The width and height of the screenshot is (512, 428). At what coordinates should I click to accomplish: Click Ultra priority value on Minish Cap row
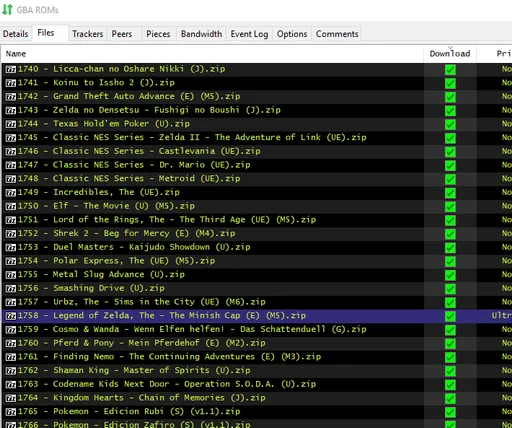click(501, 315)
